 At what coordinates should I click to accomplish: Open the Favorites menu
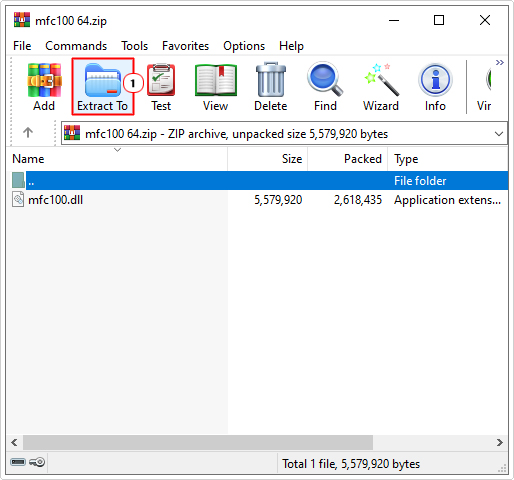click(x=185, y=46)
